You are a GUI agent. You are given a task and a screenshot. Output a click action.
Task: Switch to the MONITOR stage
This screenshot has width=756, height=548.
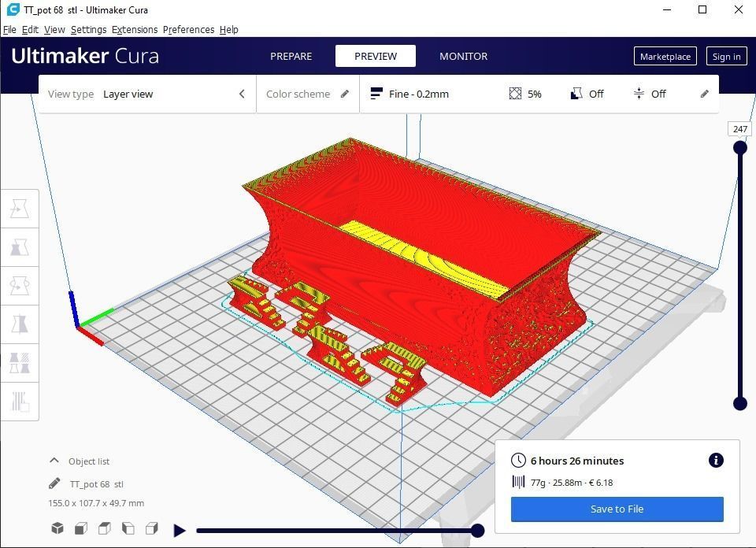(x=463, y=56)
